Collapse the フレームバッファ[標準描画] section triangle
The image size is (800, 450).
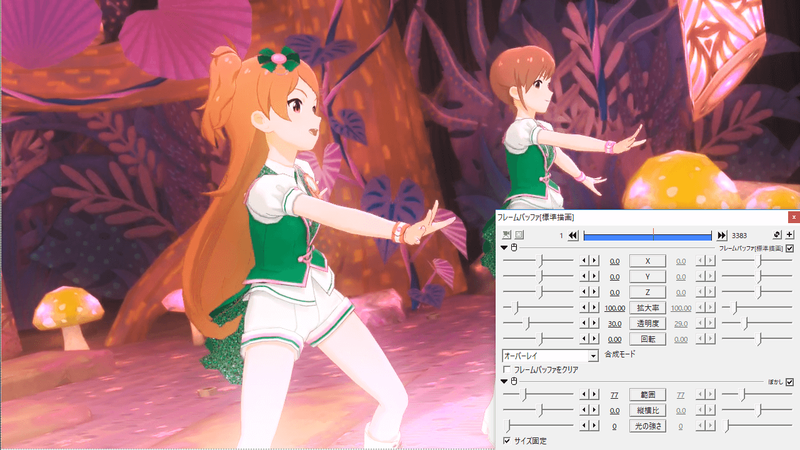click(504, 247)
